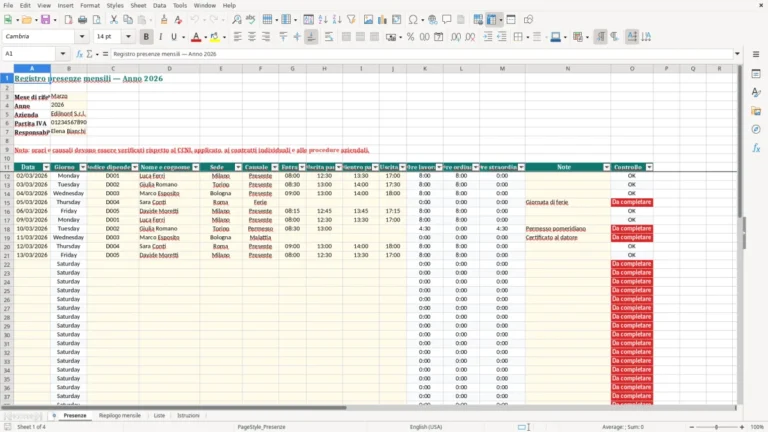Screen dimensions: 768x432
Task: Toggle Underline formatting
Action: (x=173, y=37)
